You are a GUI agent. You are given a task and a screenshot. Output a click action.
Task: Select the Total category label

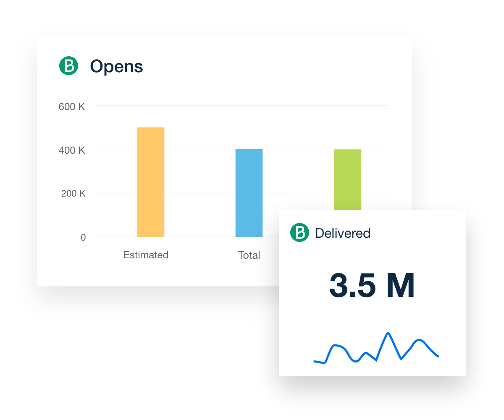click(249, 255)
